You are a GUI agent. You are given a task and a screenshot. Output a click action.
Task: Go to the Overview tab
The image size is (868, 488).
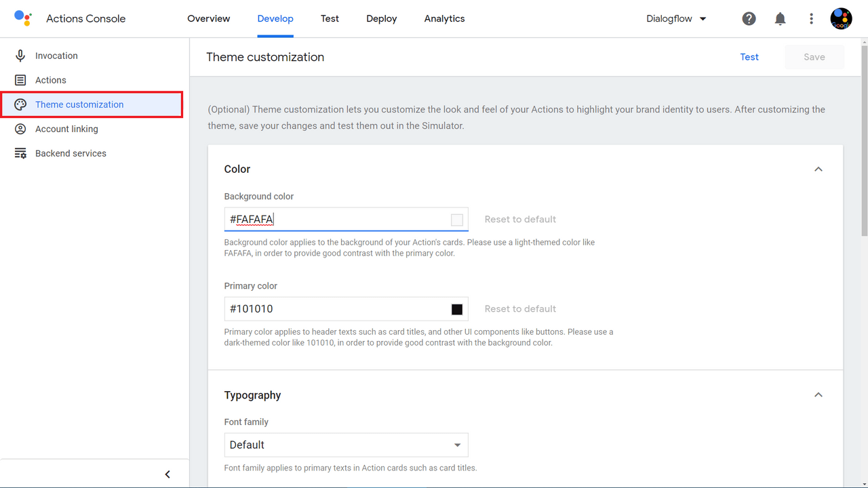(x=209, y=19)
